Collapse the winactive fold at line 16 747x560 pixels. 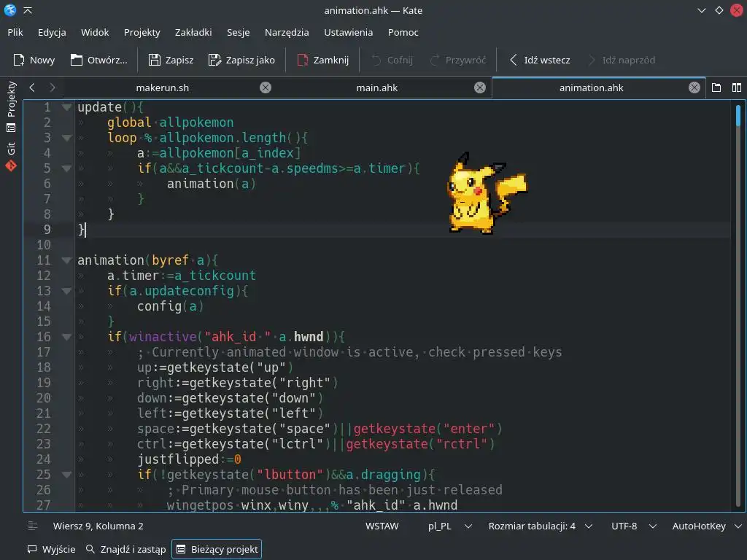pyautogui.click(x=66, y=337)
